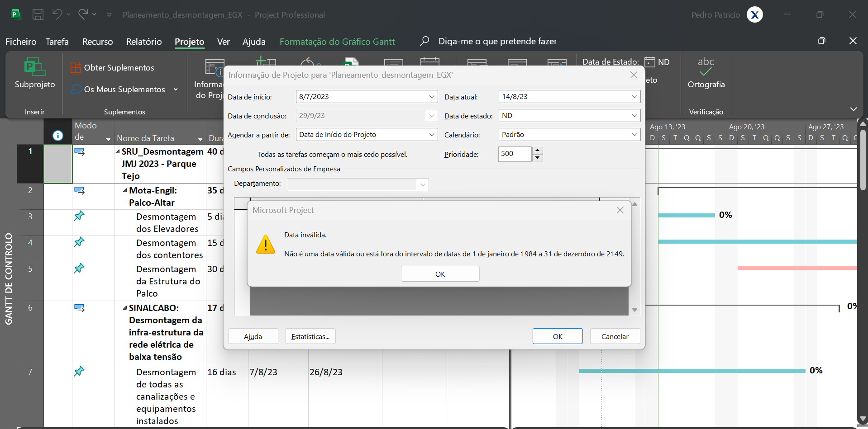Collapse the SRU_Desmontagem summary task
868x429 pixels.
click(118, 151)
